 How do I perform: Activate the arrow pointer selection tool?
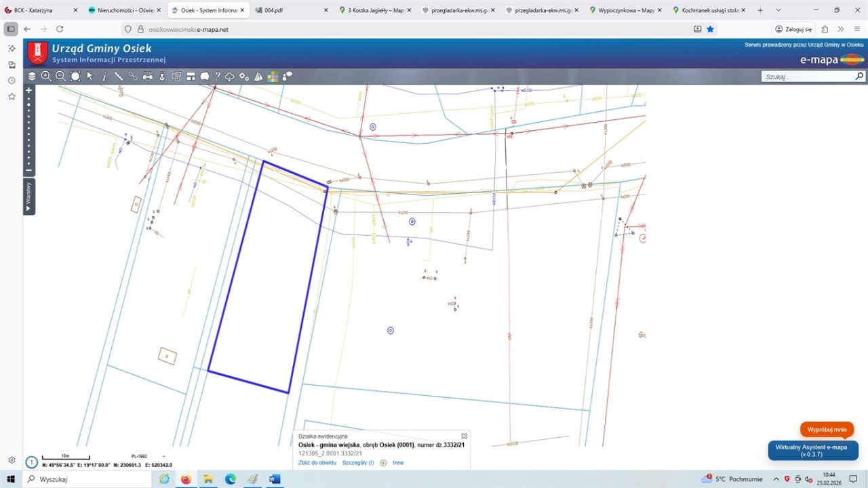[x=90, y=77]
